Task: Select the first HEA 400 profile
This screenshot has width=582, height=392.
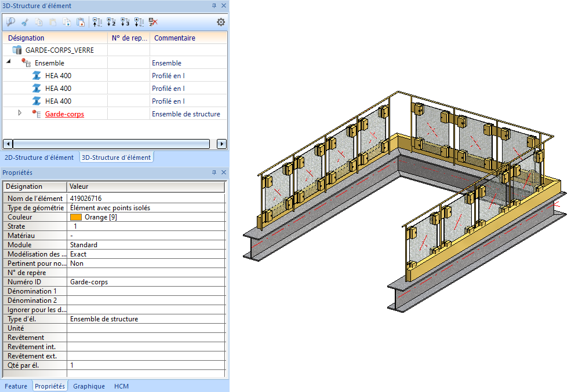Action: (x=58, y=75)
